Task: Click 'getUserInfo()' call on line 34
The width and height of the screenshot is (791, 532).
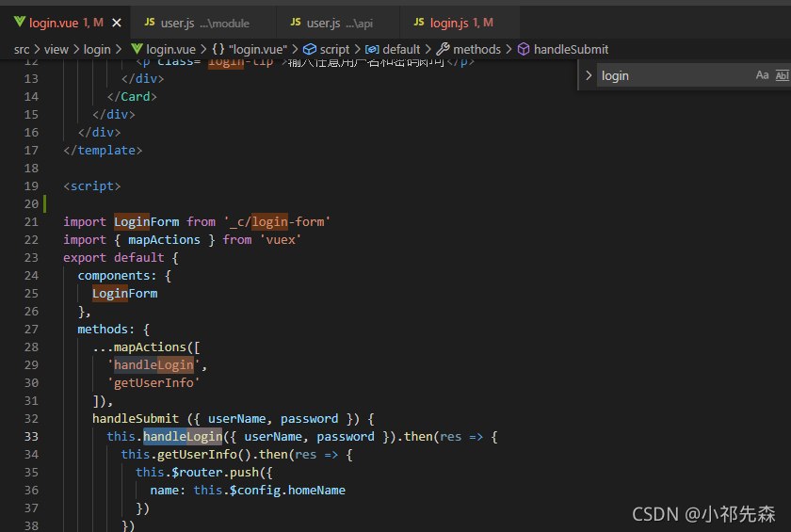Action: click(204, 455)
